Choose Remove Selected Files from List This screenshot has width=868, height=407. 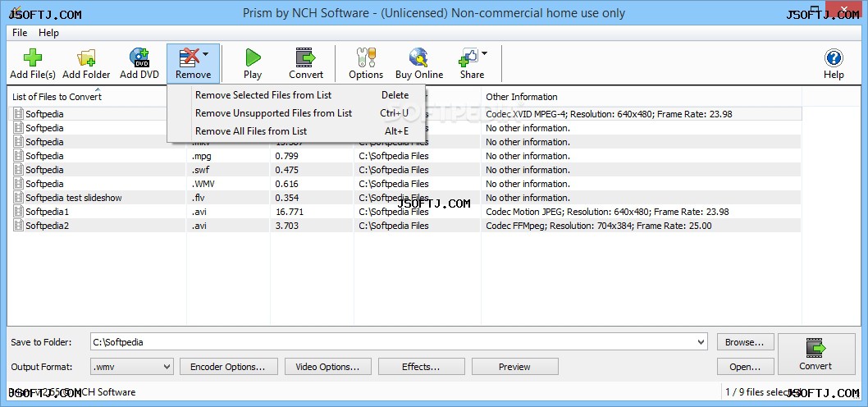pos(296,95)
